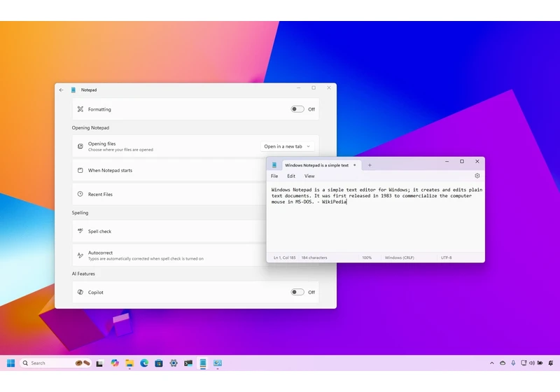
Task: Click the Autocorrect setting row
Action: click(169, 255)
